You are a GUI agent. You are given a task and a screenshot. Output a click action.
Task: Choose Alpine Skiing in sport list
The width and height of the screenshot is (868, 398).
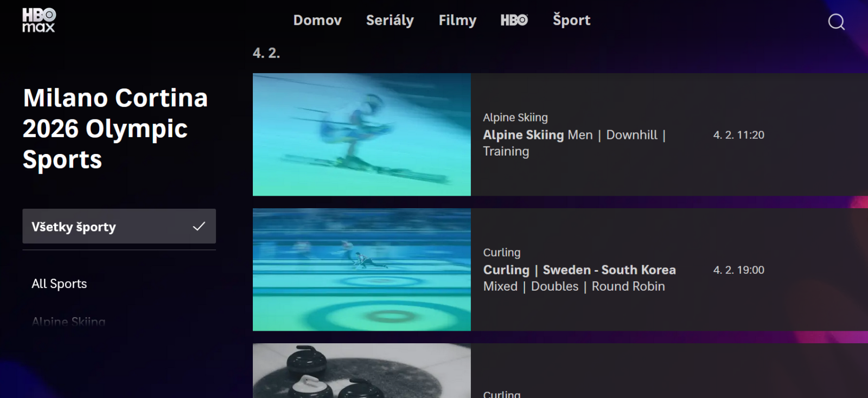coord(68,321)
